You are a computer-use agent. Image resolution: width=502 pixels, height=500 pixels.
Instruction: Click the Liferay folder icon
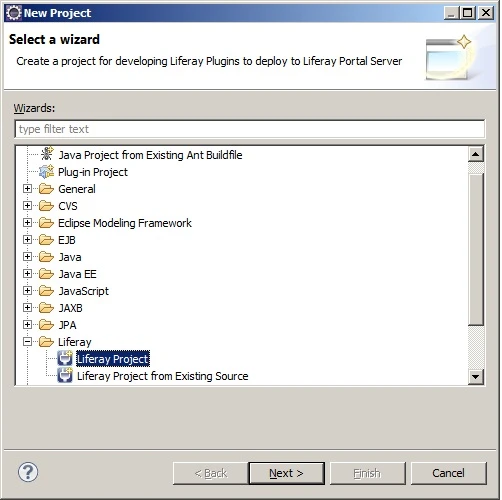(46, 342)
